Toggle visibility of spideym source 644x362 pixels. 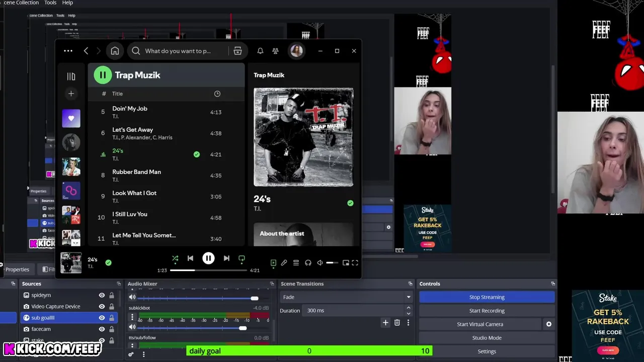pyautogui.click(x=102, y=295)
